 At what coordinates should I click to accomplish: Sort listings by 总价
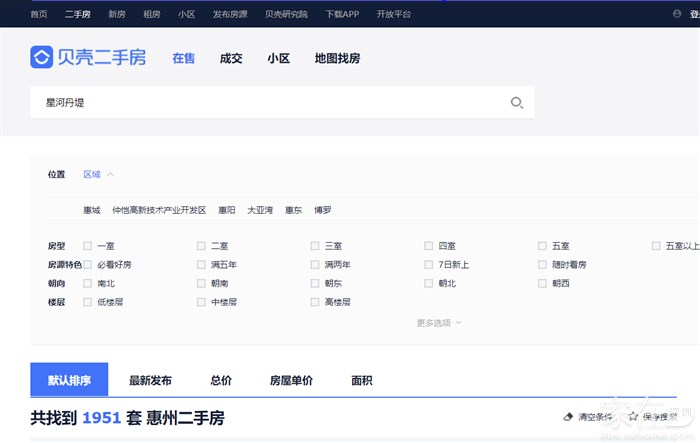221,381
